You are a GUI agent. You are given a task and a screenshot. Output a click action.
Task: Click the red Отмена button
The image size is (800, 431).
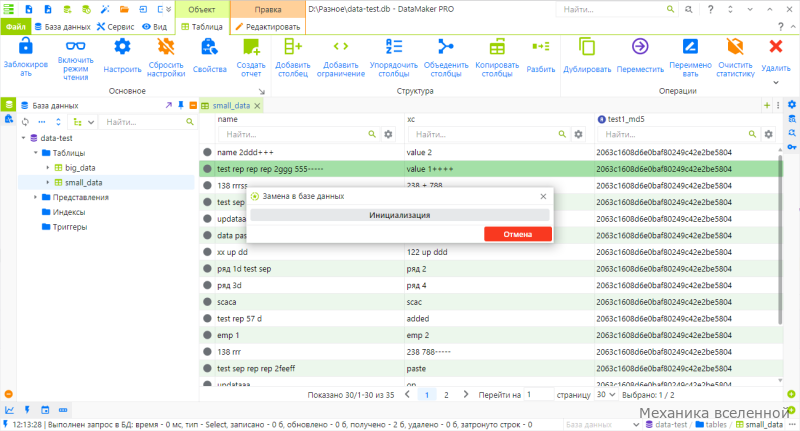518,234
